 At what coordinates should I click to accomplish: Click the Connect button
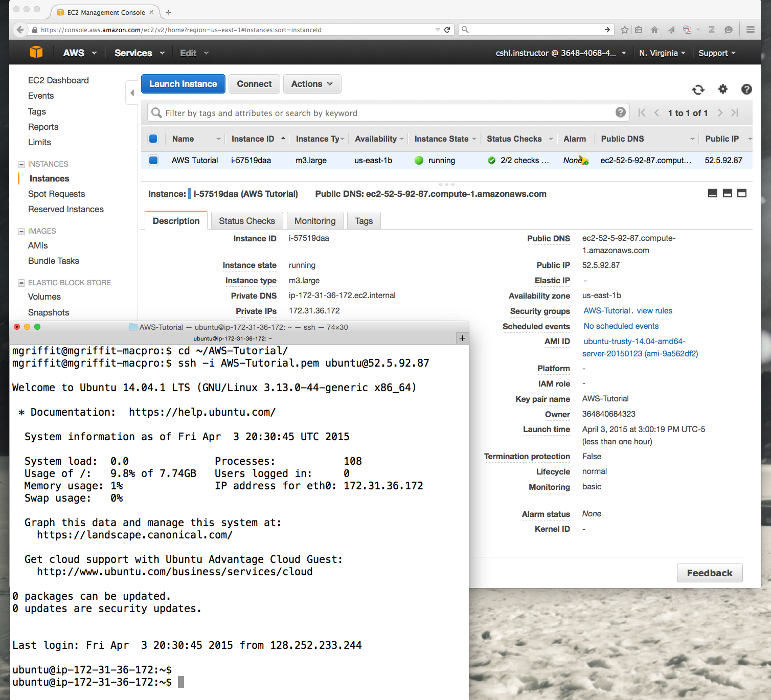254,84
